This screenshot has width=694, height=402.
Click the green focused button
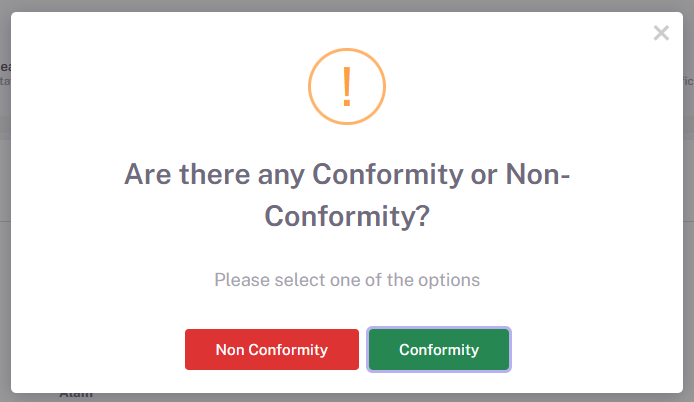[x=439, y=349]
